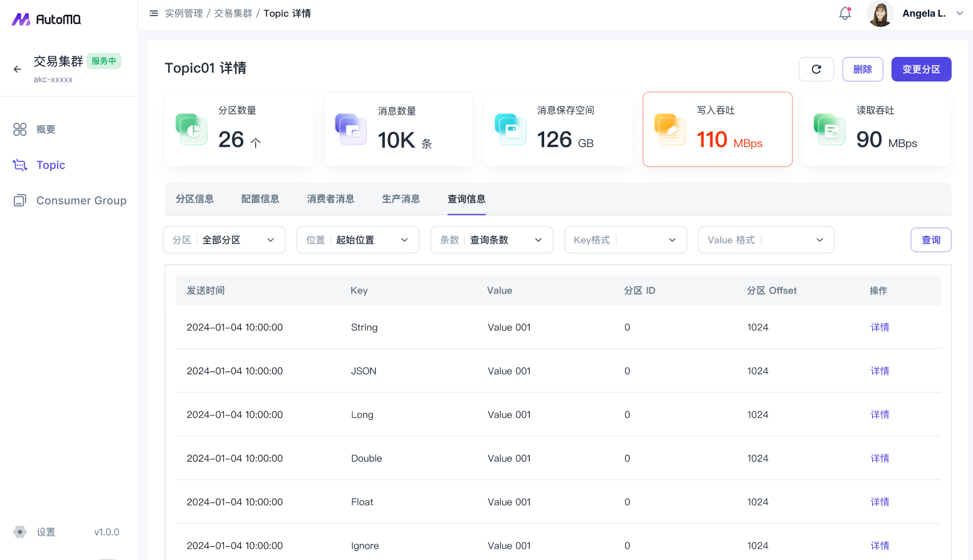
Task: Click the refresh button
Action: pos(816,70)
